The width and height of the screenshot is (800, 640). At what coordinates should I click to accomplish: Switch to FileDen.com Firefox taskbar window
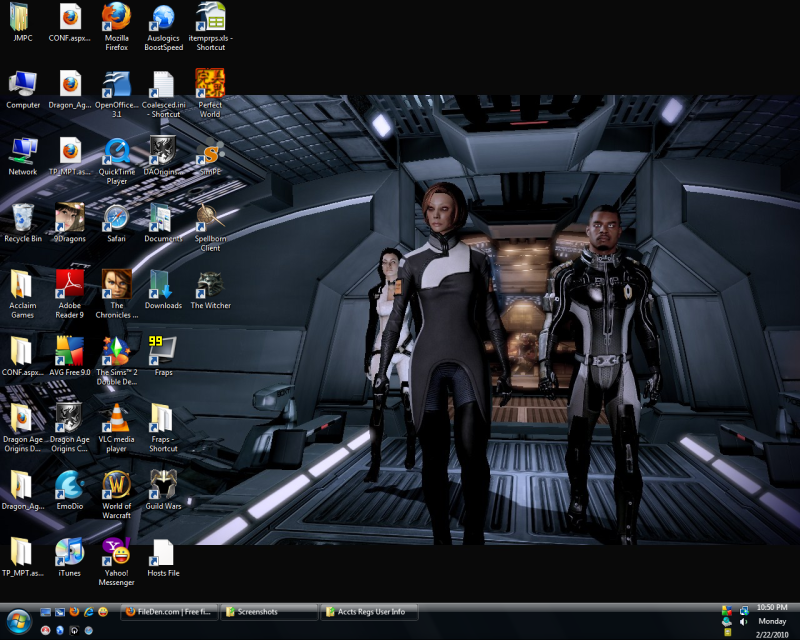click(x=167, y=612)
